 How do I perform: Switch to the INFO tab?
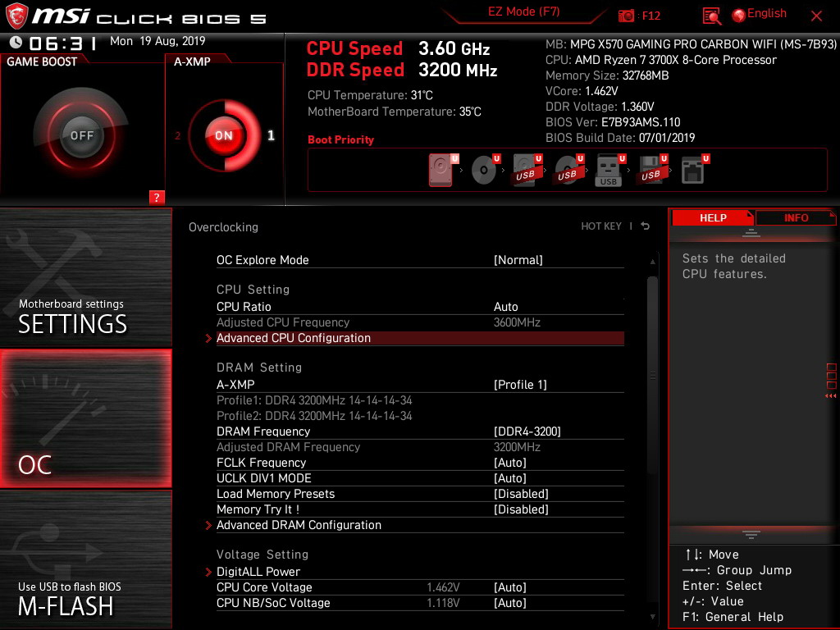[796, 218]
